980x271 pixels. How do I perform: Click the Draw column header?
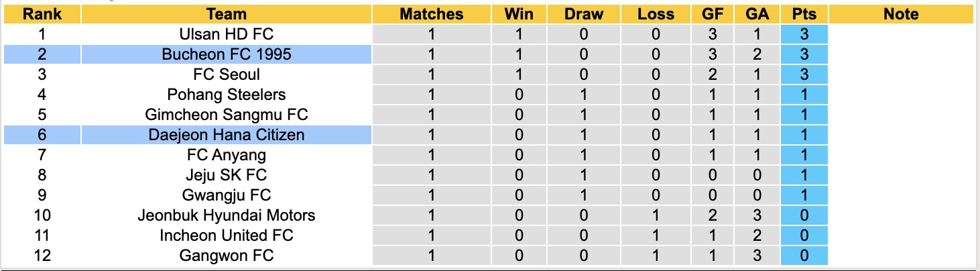point(583,14)
